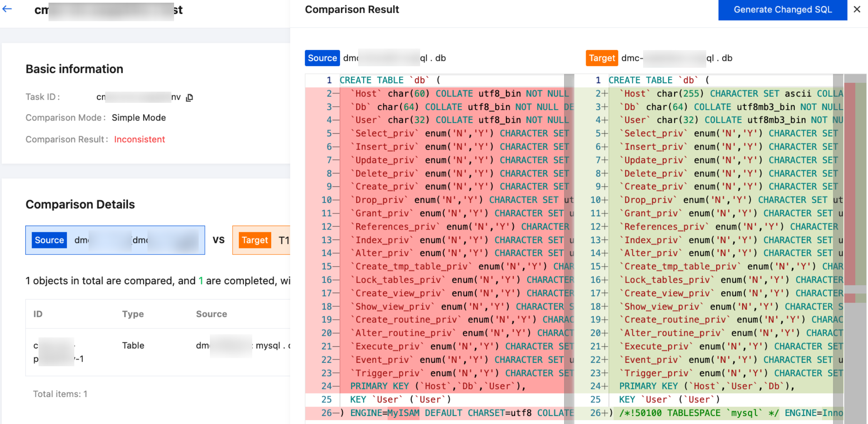Select the orange Target tag above diff
The height and width of the screenshot is (424, 868).
(602, 58)
